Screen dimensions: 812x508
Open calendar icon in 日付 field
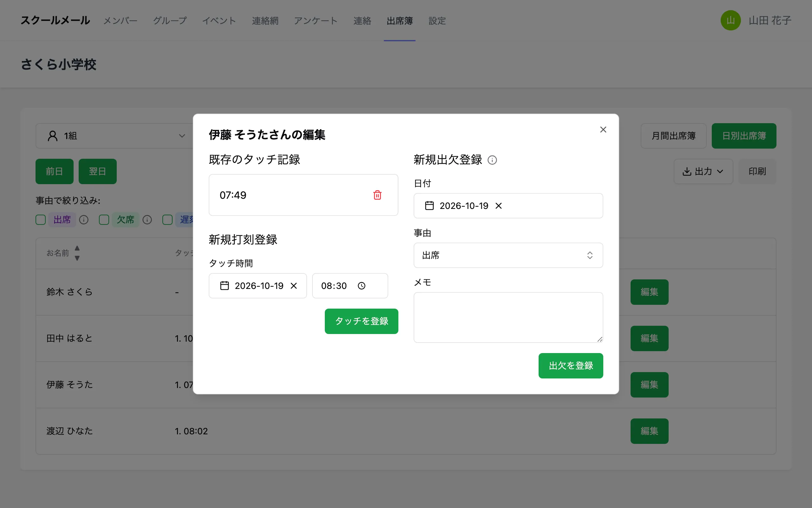(429, 206)
